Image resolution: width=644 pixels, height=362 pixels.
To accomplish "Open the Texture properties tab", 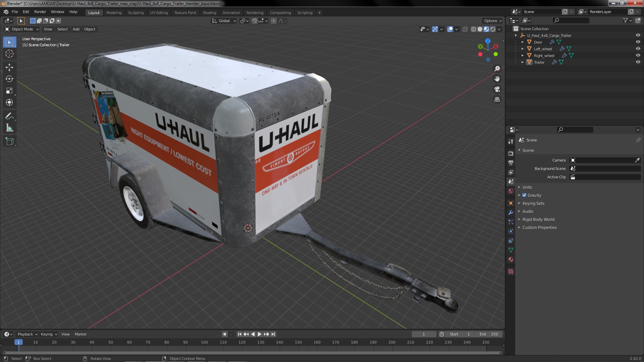I will click(x=511, y=271).
